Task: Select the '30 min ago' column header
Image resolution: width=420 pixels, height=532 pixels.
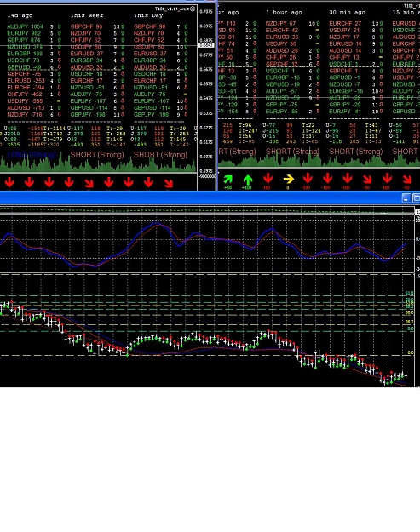Action: pos(348,12)
